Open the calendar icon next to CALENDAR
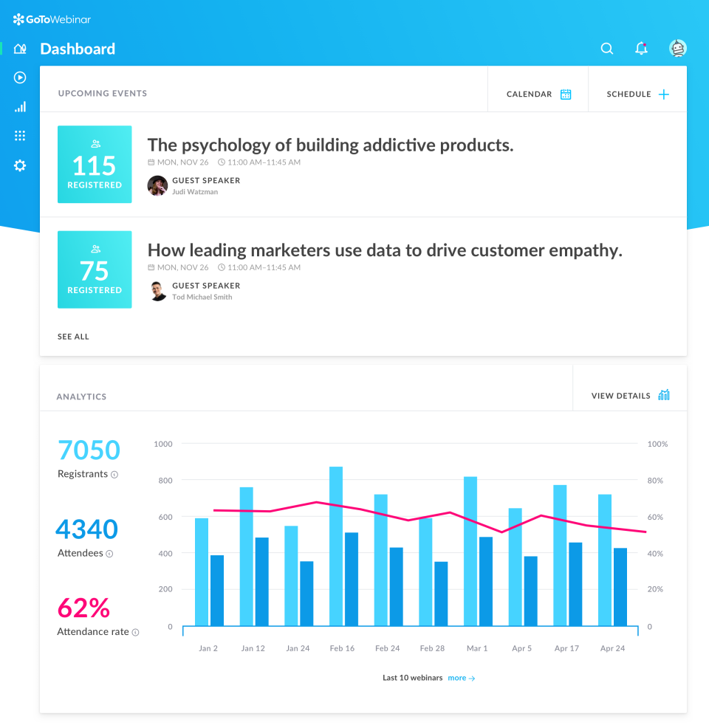 (566, 94)
